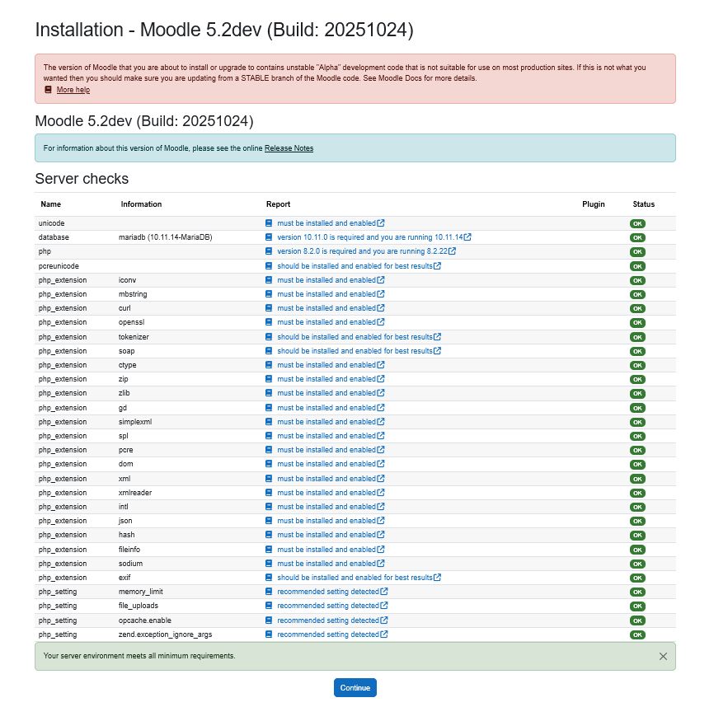
Task: Click the opcache.enable information cell
Action: tap(145, 620)
